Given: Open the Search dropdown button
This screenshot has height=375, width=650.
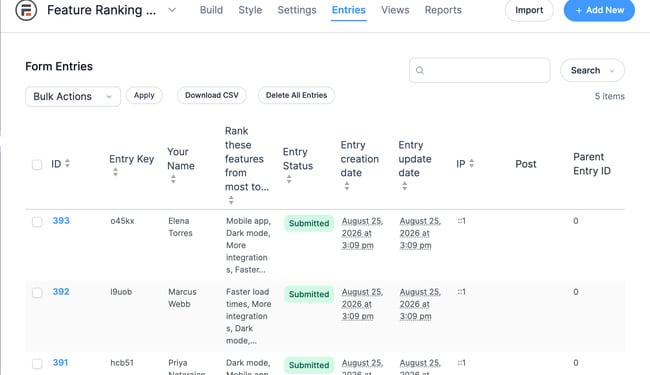Looking at the screenshot, I should click(592, 70).
